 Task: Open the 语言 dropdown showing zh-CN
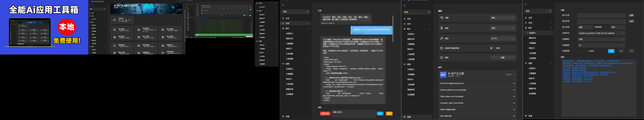tap(503, 38)
